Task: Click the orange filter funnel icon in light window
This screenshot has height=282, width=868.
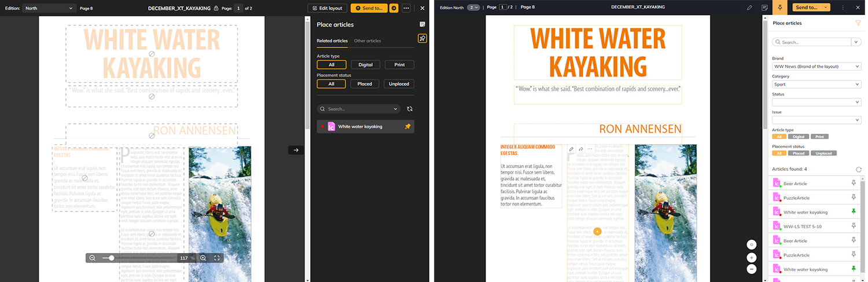Action: coord(858,23)
